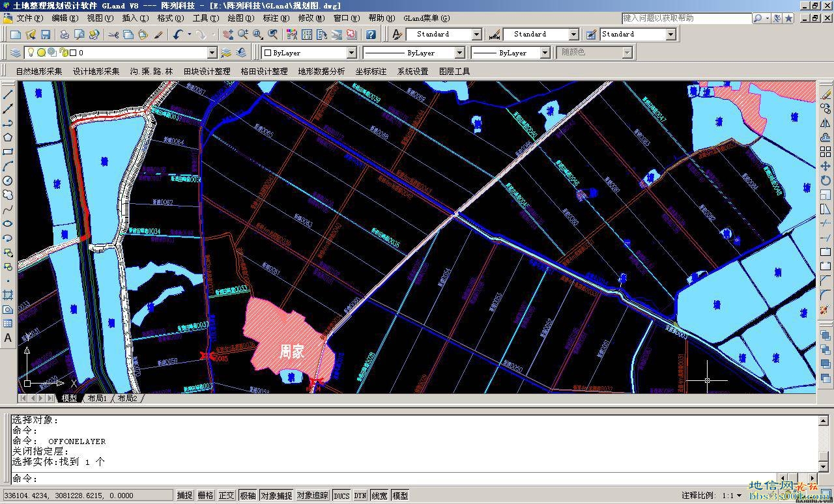Viewport: 834px width, 504px height.
Task: Toggle 正交 ortho mode in status bar
Action: [226, 496]
